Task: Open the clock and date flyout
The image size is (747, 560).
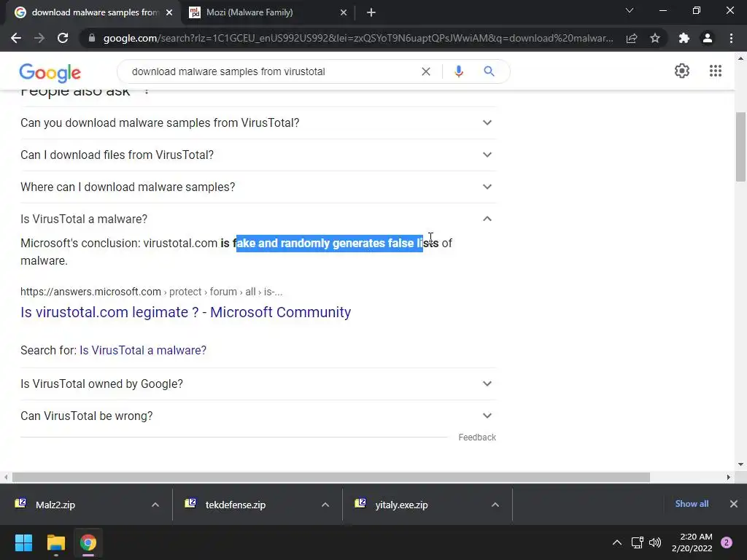Action: 692,542
